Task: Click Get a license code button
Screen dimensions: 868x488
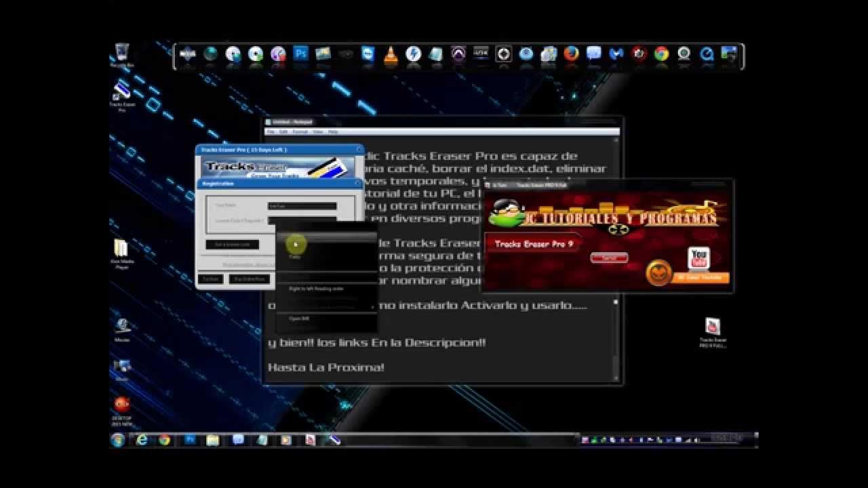Action: [x=233, y=244]
